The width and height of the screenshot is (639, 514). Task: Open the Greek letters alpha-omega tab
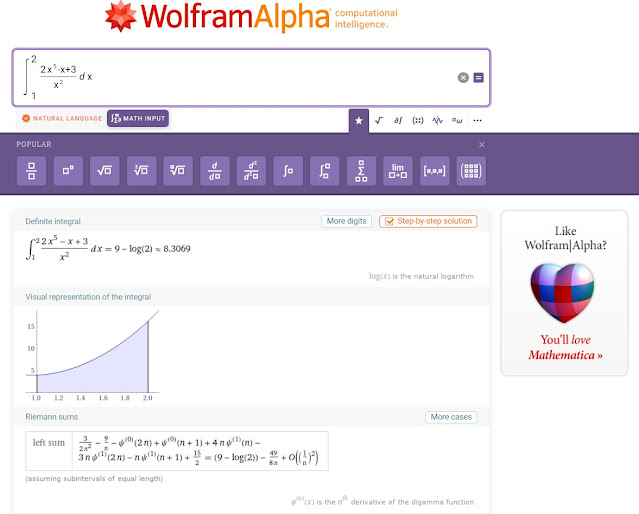coord(457,121)
